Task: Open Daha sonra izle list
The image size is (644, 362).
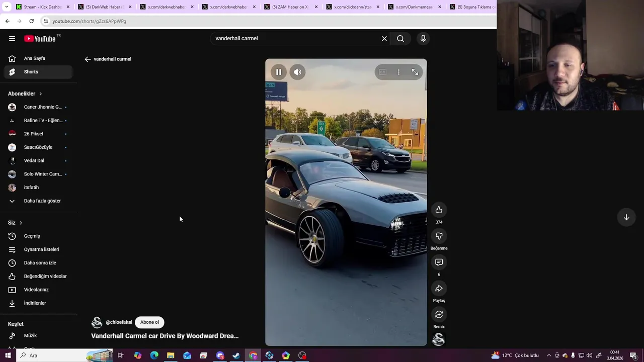Action: click(39, 263)
